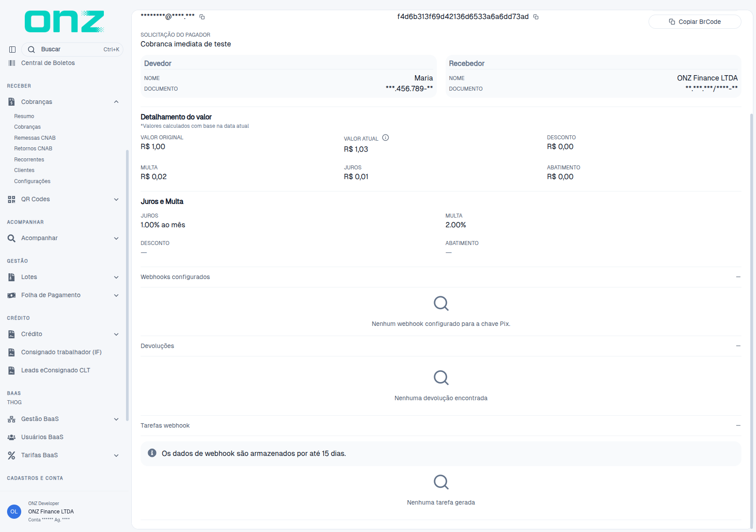Click the Devedor document '***.456.789-**'
756x532 pixels.
(x=409, y=88)
